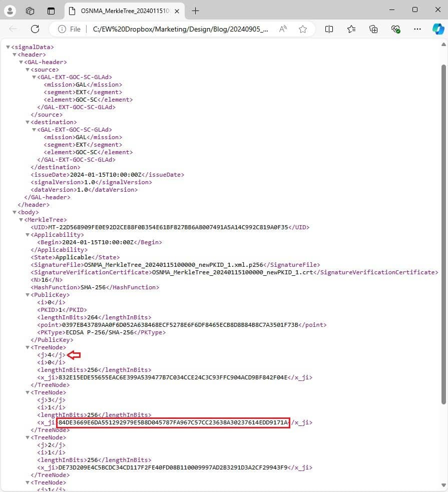
Task: Click the address bar file path
Action: click(180, 29)
